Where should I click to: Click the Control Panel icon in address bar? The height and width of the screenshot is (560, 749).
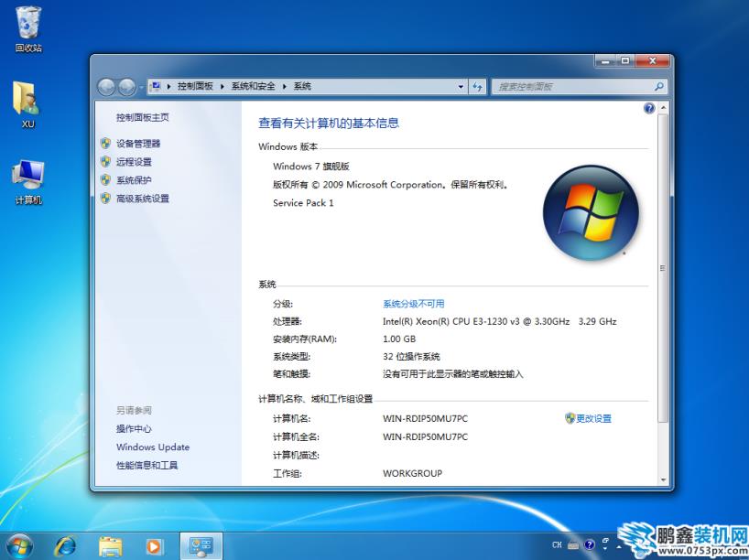(x=156, y=86)
